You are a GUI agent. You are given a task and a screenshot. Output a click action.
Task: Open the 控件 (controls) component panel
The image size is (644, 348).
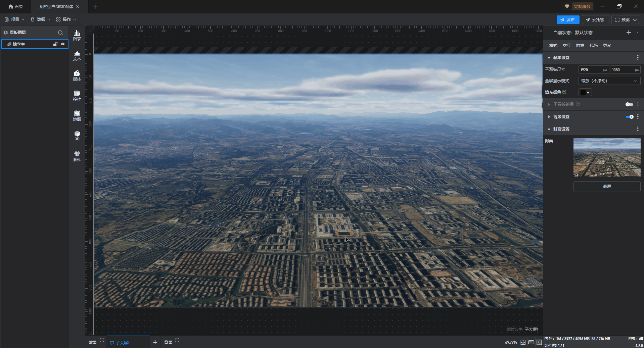77,96
